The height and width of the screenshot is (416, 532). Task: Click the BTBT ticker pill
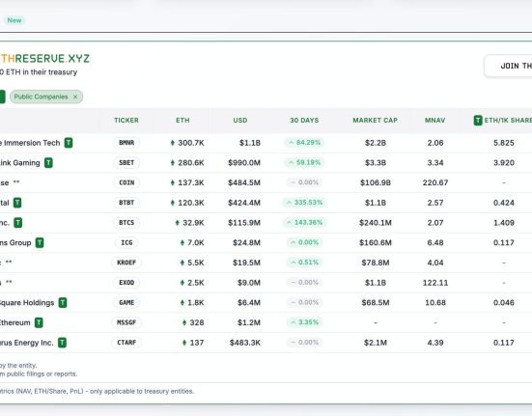126,203
